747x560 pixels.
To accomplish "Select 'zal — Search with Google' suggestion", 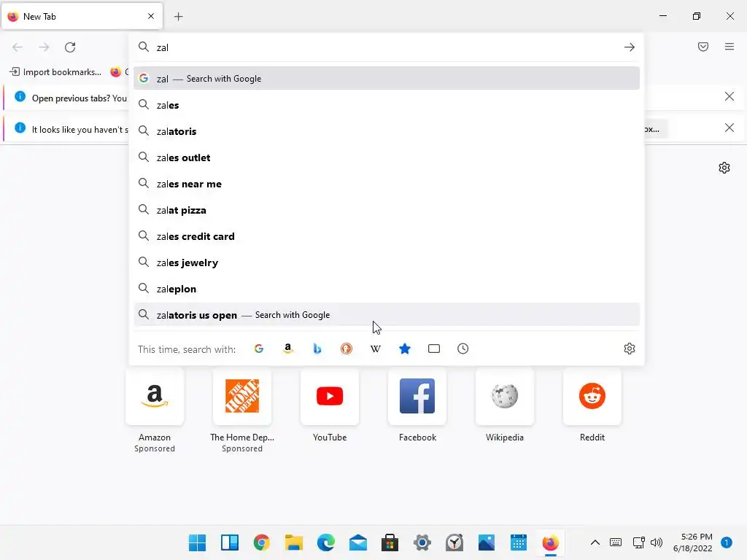I will pos(387,79).
